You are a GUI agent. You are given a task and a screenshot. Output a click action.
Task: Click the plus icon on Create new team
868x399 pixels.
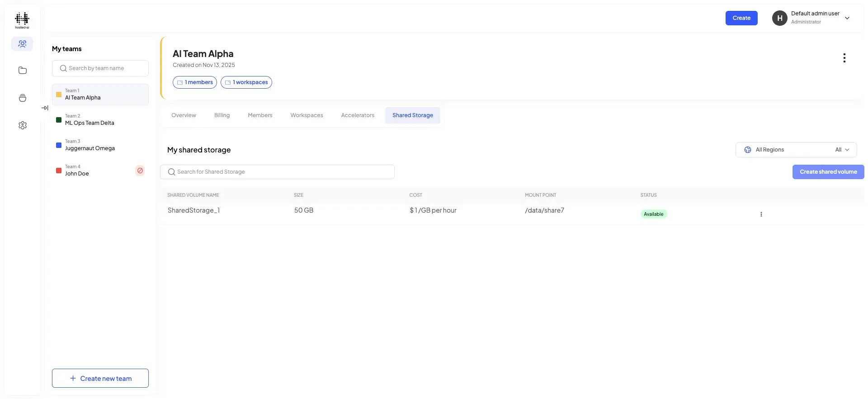[x=73, y=378]
